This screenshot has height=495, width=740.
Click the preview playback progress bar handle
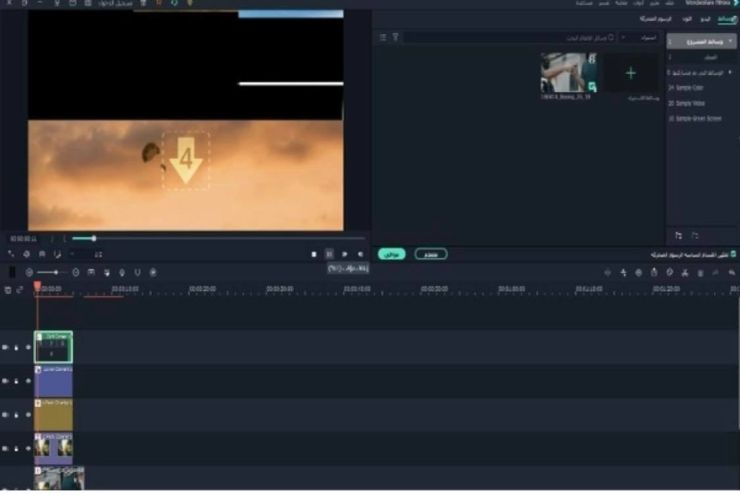coord(94,239)
